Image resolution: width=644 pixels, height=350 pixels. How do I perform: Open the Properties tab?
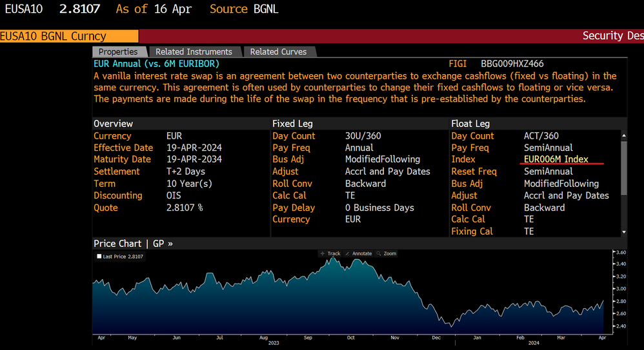point(118,52)
